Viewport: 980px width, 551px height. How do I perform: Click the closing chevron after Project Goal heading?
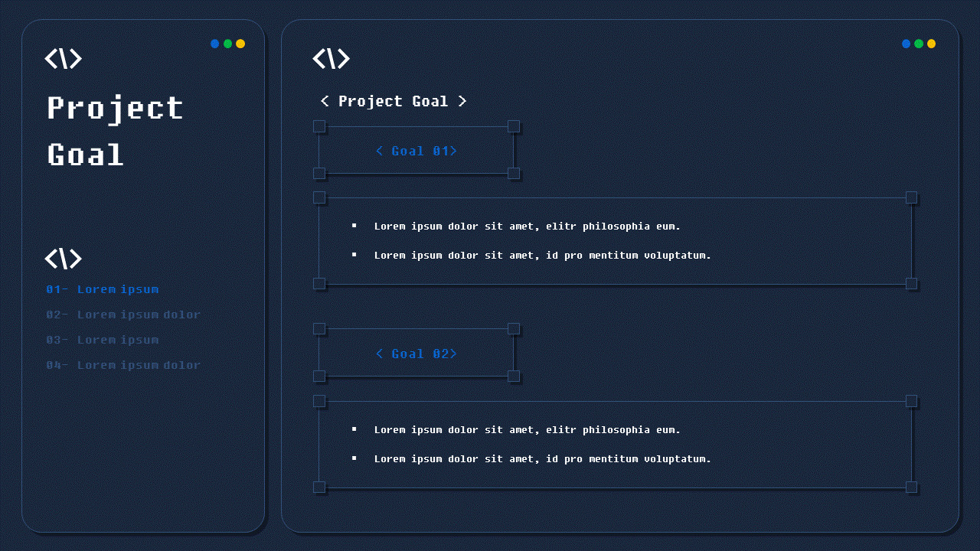coord(464,101)
